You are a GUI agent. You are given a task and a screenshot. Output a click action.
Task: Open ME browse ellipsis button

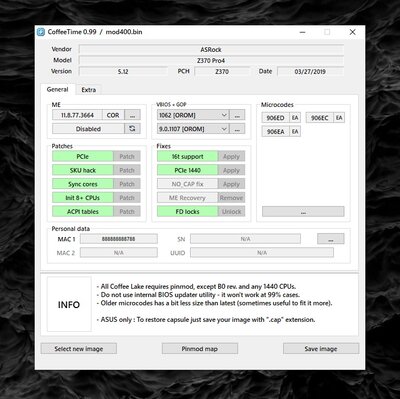point(132,115)
